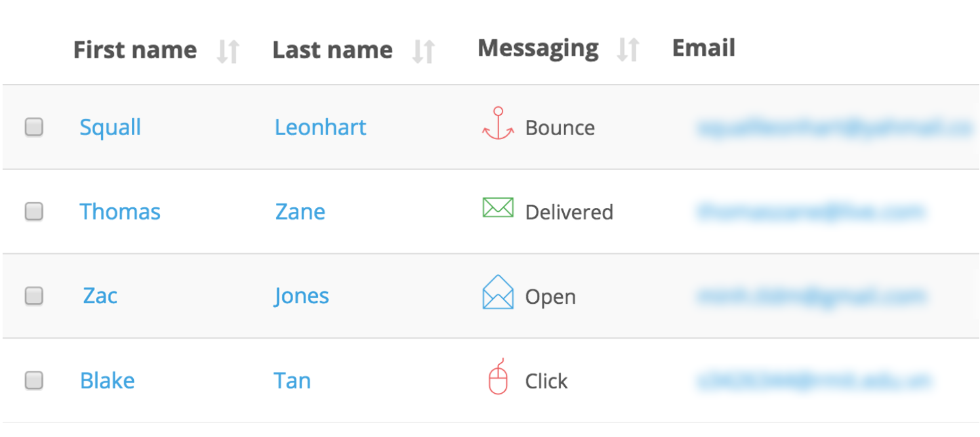Open the blurred email in Blake's row
Screen dimensions: 980x437
click(x=813, y=381)
